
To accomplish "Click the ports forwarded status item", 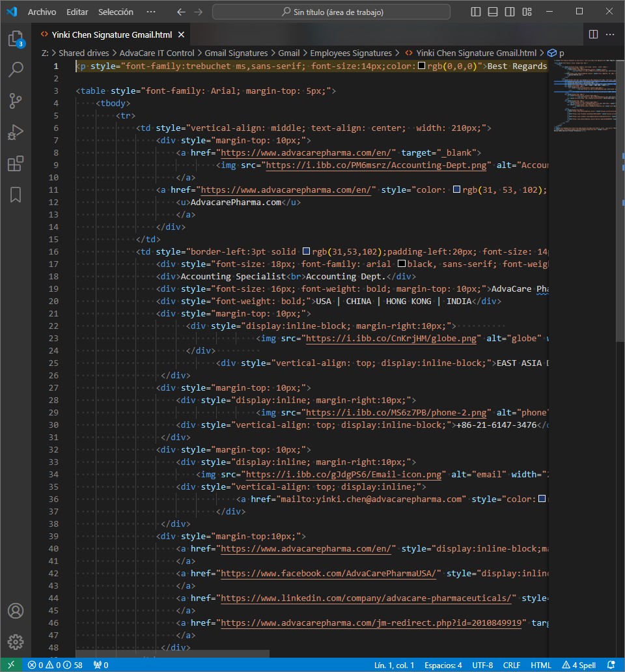I will click(x=101, y=665).
